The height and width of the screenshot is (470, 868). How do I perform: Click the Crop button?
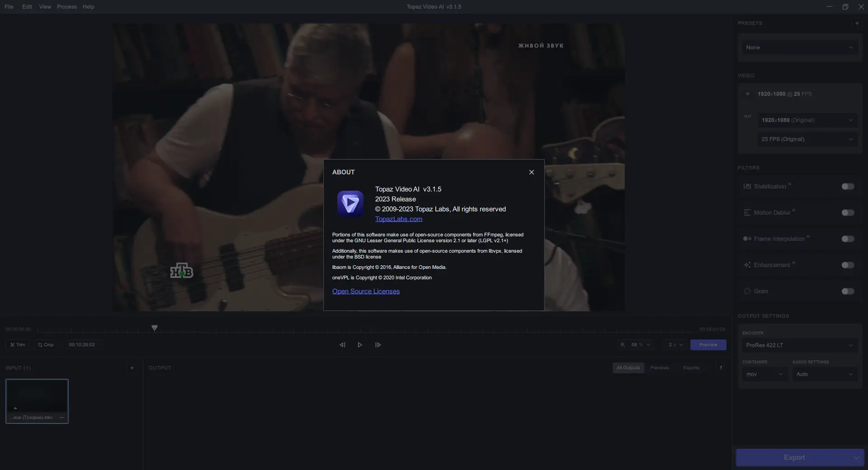(x=46, y=345)
